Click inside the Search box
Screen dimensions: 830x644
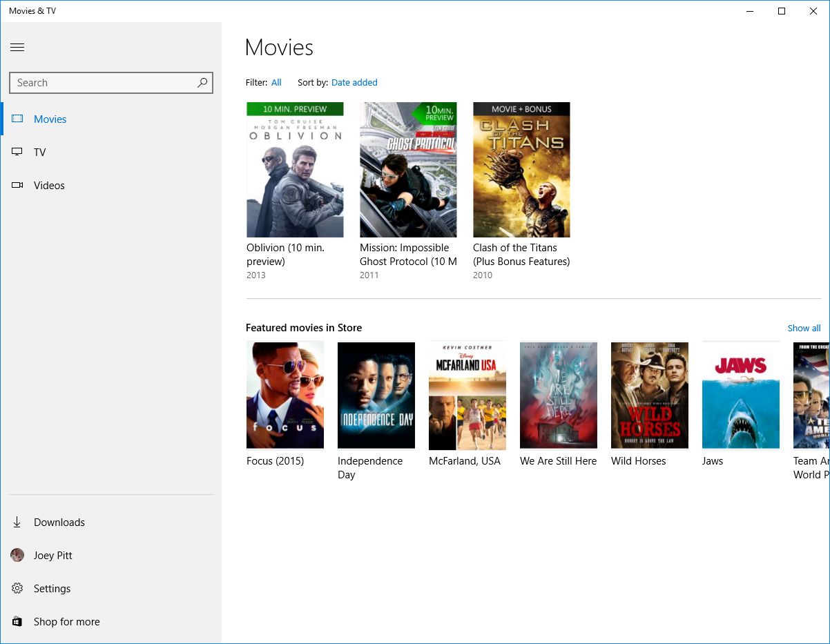pos(97,82)
